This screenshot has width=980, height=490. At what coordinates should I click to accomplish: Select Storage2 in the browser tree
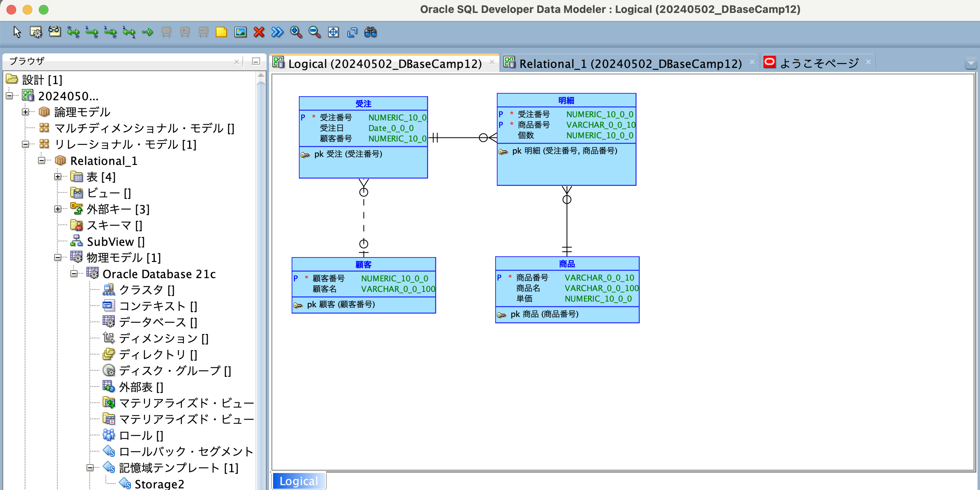[160, 484]
